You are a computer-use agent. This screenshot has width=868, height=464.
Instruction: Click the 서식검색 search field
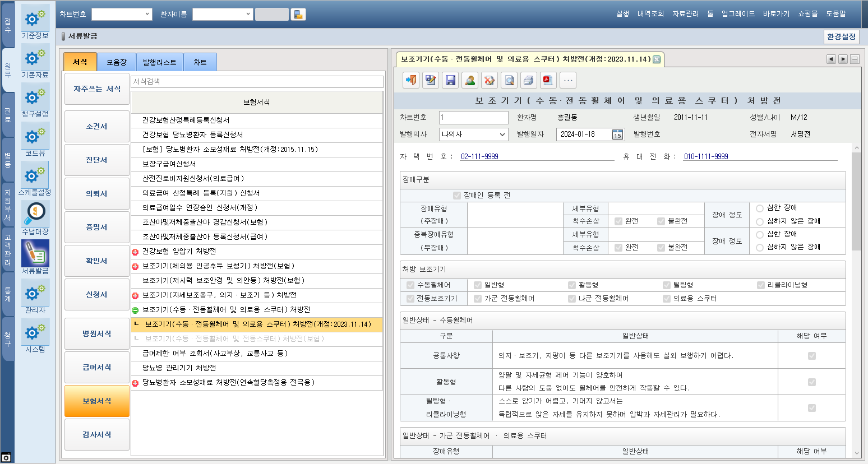[x=257, y=82]
